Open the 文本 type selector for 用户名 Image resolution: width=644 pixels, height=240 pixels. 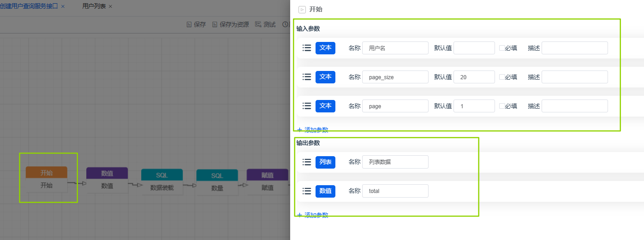pos(325,48)
